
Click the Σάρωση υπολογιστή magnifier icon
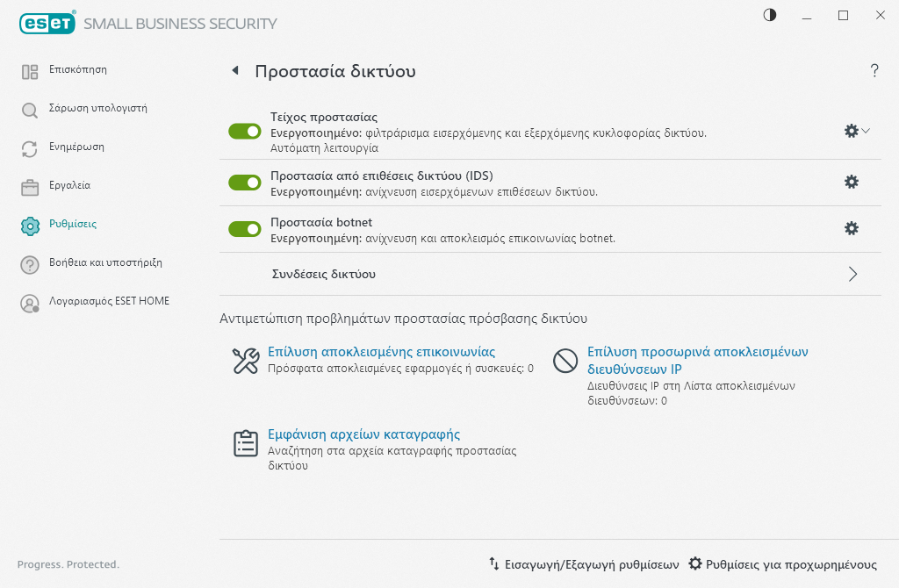[x=30, y=111]
